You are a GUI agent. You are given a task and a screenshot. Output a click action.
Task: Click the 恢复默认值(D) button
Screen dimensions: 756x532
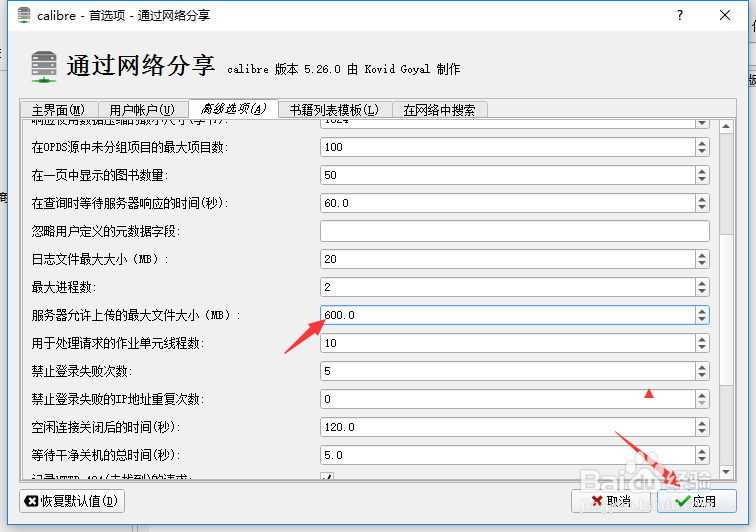[72, 501]
